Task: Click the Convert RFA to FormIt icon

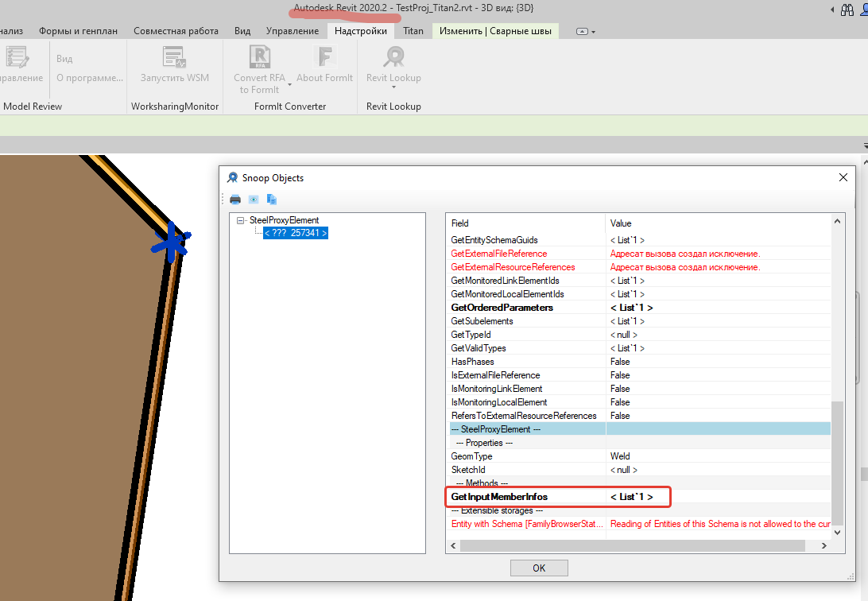Action: 260,57
